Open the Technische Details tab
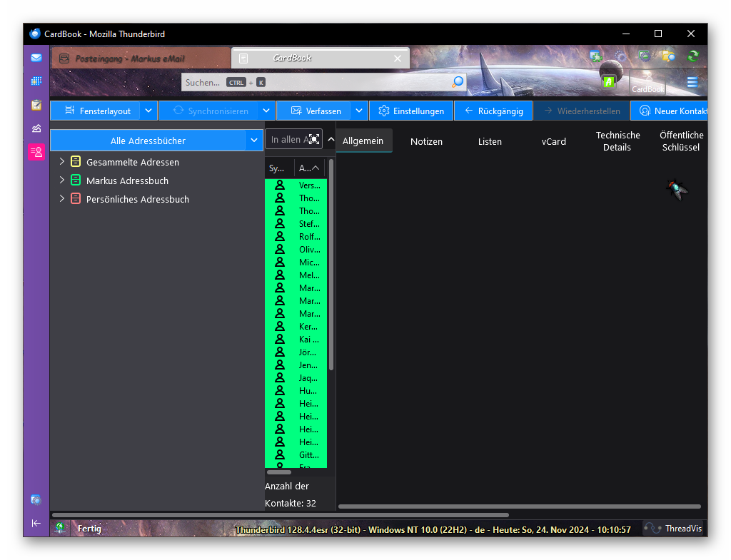731x560 pixels. tap(617, 141)
